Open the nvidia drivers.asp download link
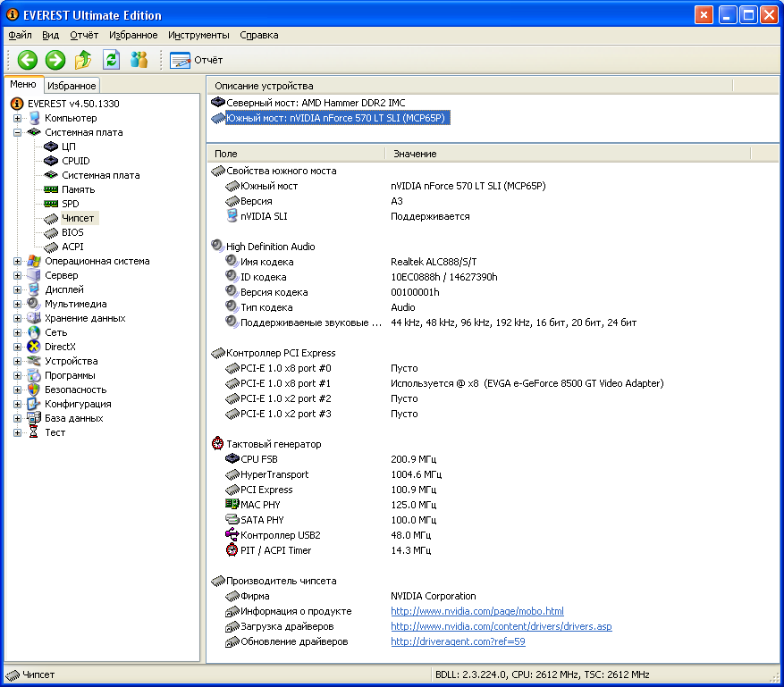Viewport: 784px width, 687px height. click(x=501, y=626)
